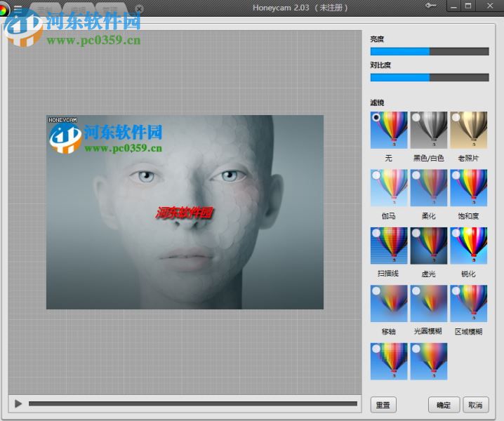
Task: Choose the 虚光 vignette filter radio button
Action: pyautogui.click(x=416, y=234)
